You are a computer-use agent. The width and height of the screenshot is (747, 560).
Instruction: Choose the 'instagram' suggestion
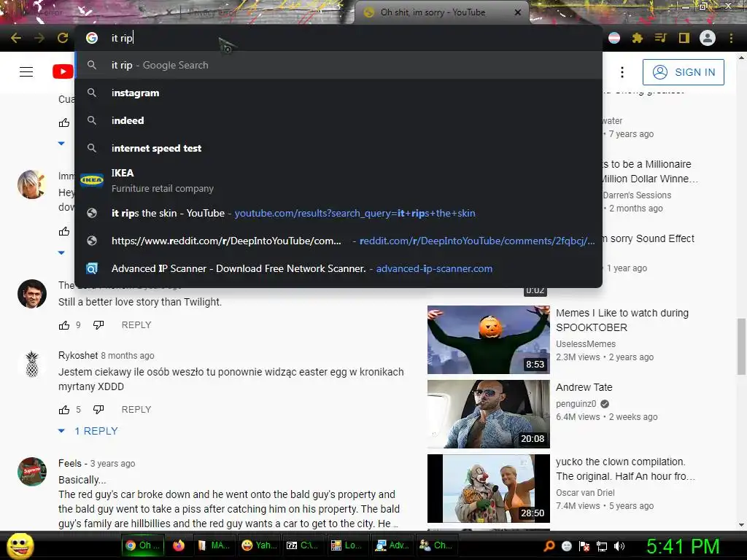(338, 93)
